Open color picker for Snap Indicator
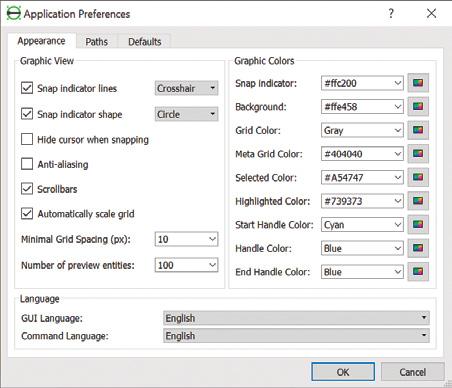This screenshot has height=388, width=452. pyautogui.click(x=418, y=83)
